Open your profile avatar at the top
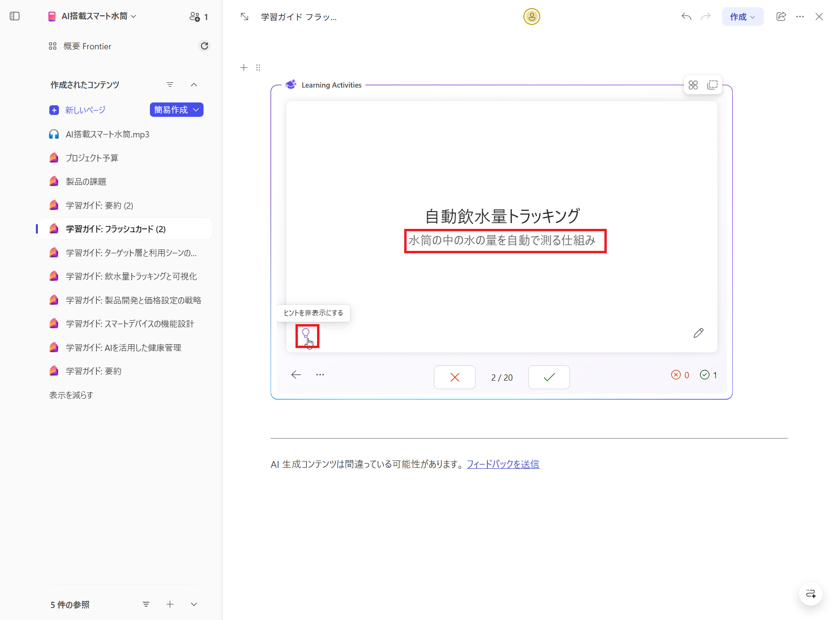This screenshot has height=620, width=840. 531,16
